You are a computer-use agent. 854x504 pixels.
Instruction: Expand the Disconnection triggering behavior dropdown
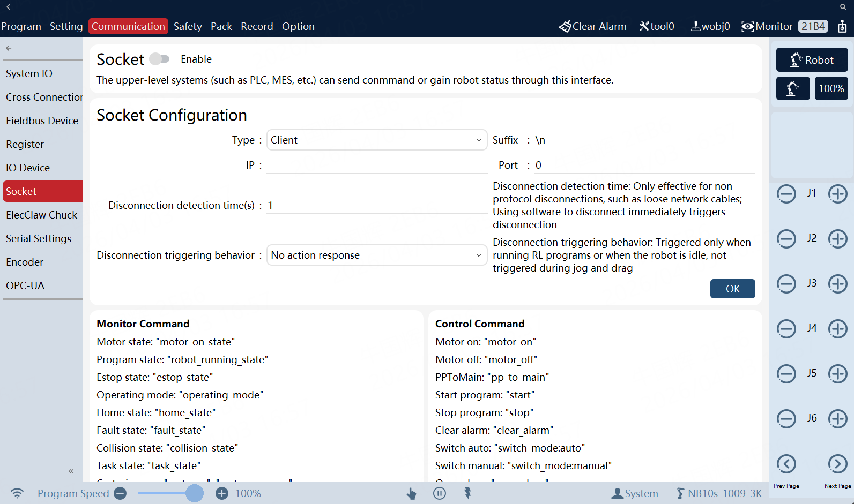[x=376, y=255]
